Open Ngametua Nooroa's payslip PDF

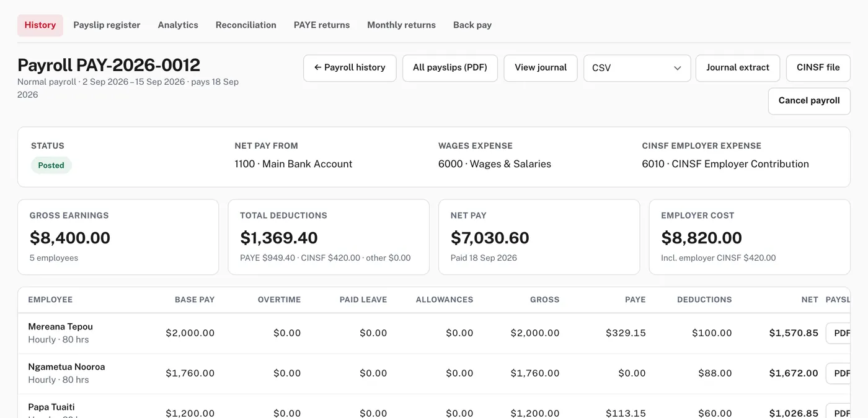pos(839,373)
